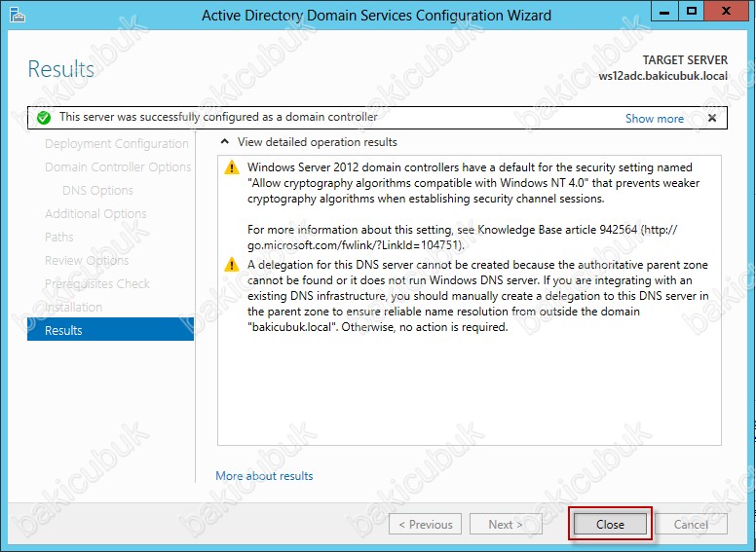Click the Previous button
The width and height of the screenshot is (756, 552).
pos(425,524)
